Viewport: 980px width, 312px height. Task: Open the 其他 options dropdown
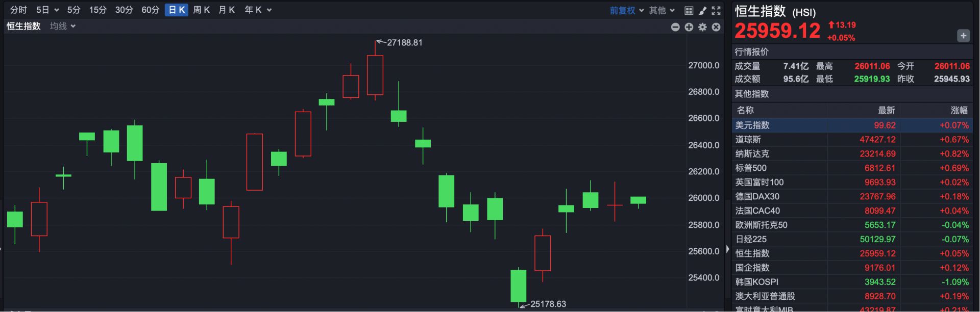(x=661, y=10)
